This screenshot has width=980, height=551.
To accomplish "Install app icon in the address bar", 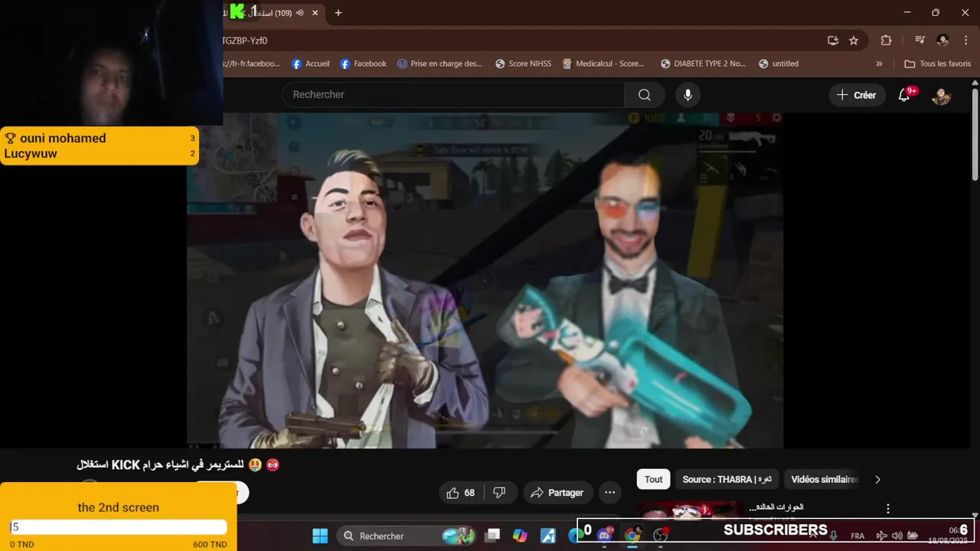I will coord(833,41).
